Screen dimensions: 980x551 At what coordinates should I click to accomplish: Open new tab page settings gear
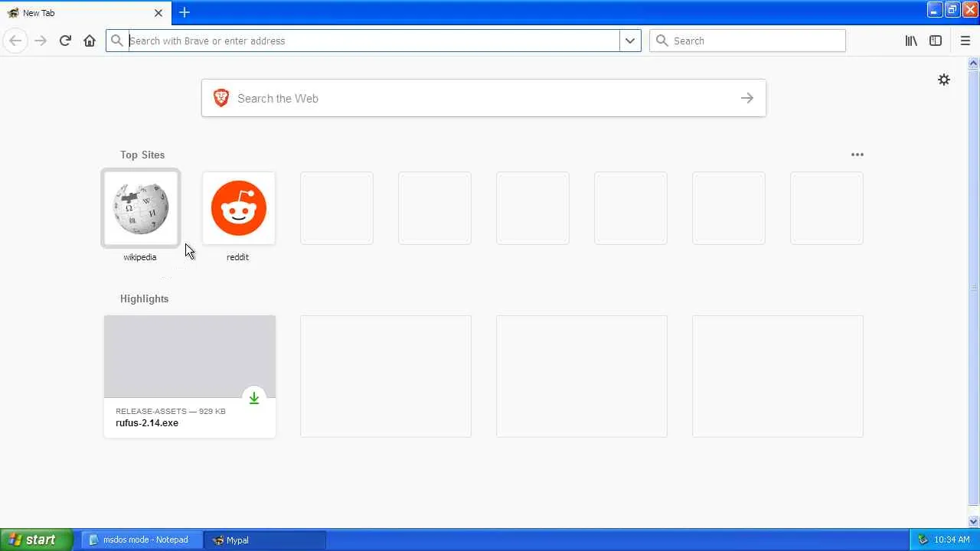(x=944, y=80)
